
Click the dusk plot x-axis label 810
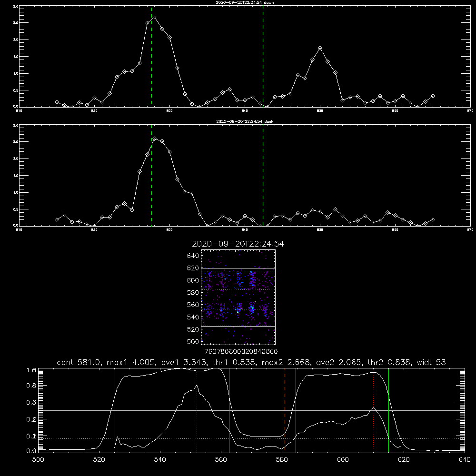coord(19,230)
